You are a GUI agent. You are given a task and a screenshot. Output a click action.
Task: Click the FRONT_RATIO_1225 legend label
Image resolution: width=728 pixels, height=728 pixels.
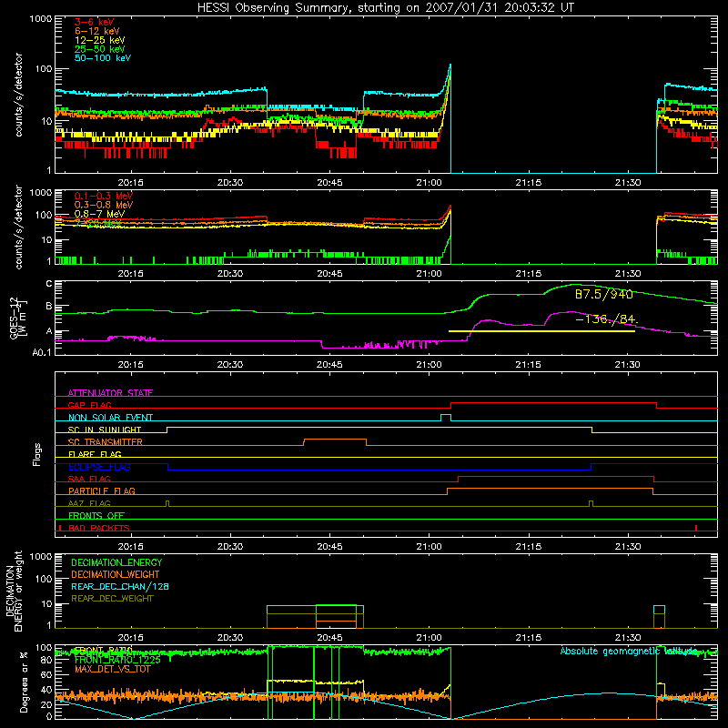(x=117, y=660)
